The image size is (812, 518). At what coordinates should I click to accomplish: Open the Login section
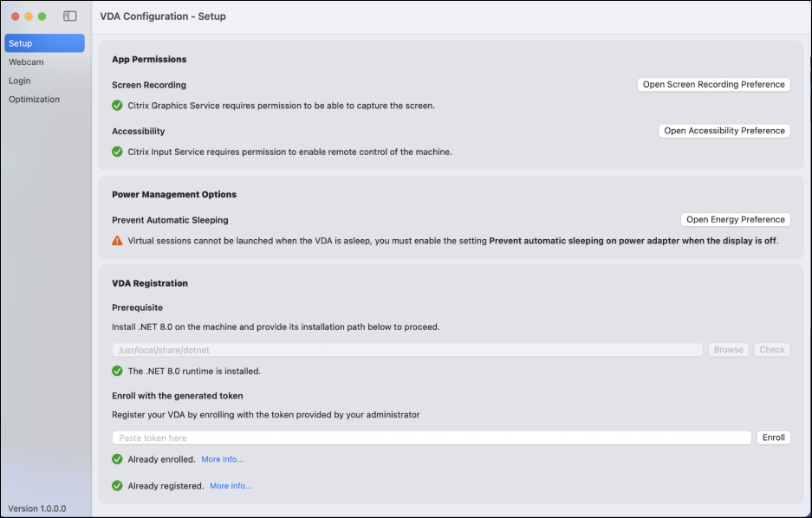coord(20,81)
